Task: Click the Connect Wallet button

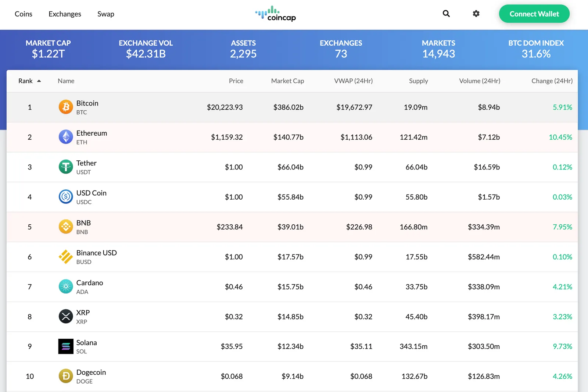Action: click(534, 14)
